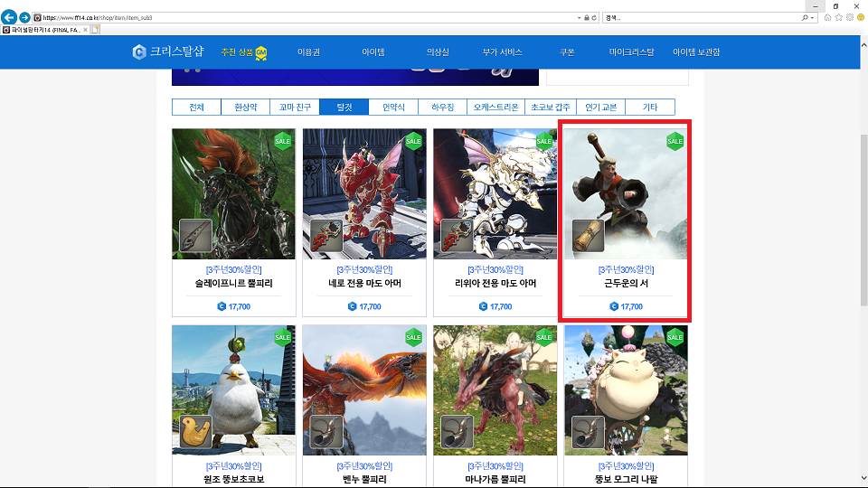Open the 벤누 뿔피리 product image
This screenshot has width=868, height=488.
pyautogui.click(x=364, y=390)
